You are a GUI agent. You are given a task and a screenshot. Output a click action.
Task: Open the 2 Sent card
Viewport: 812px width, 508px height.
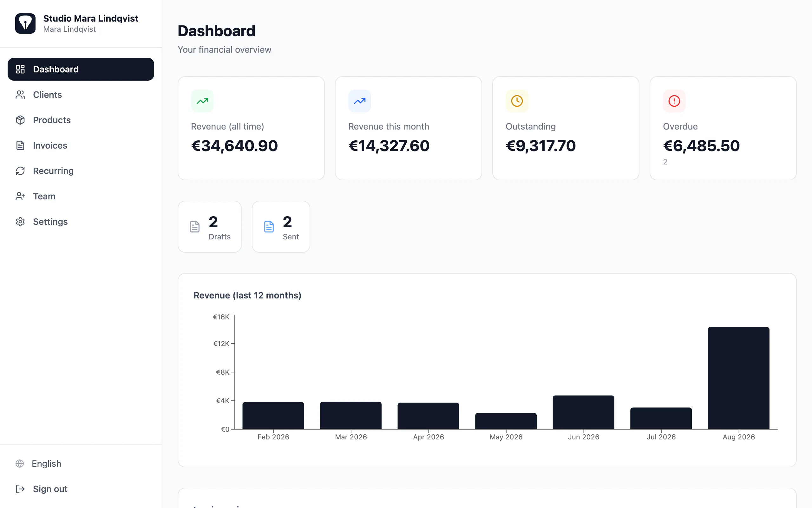(281, 227)
